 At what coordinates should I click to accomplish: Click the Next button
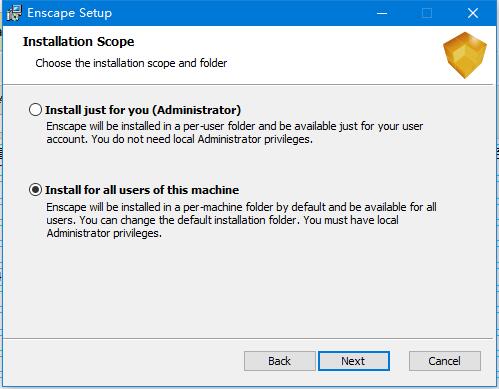pos(354,361)
